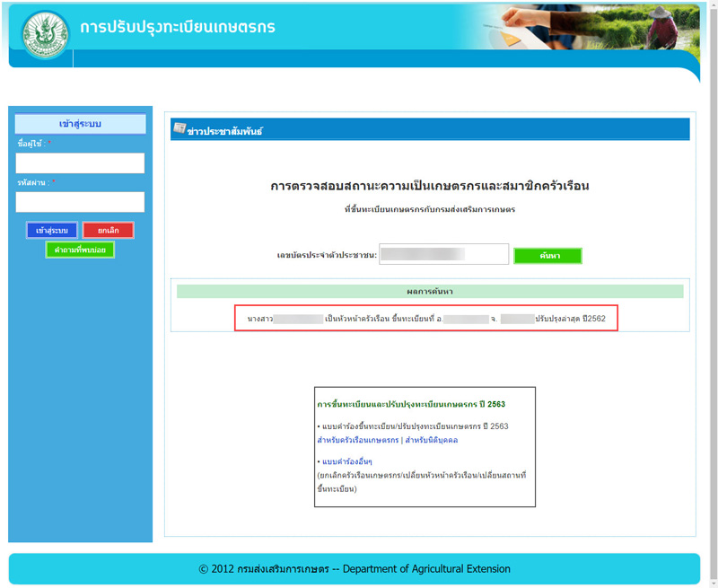Click the vertical page scrollbar
The width and height of the screenshot is (718, 588).
(x=713, y=293)
